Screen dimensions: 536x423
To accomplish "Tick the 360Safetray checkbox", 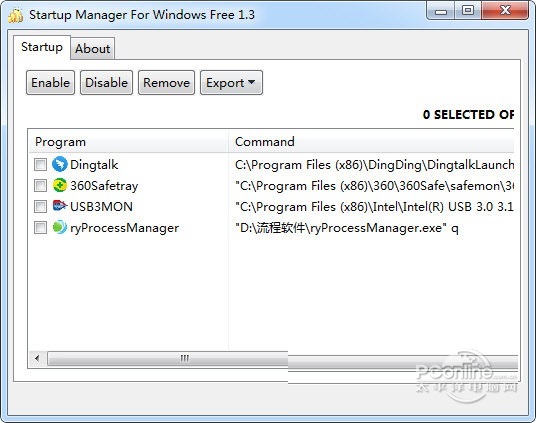I will 40,186.
